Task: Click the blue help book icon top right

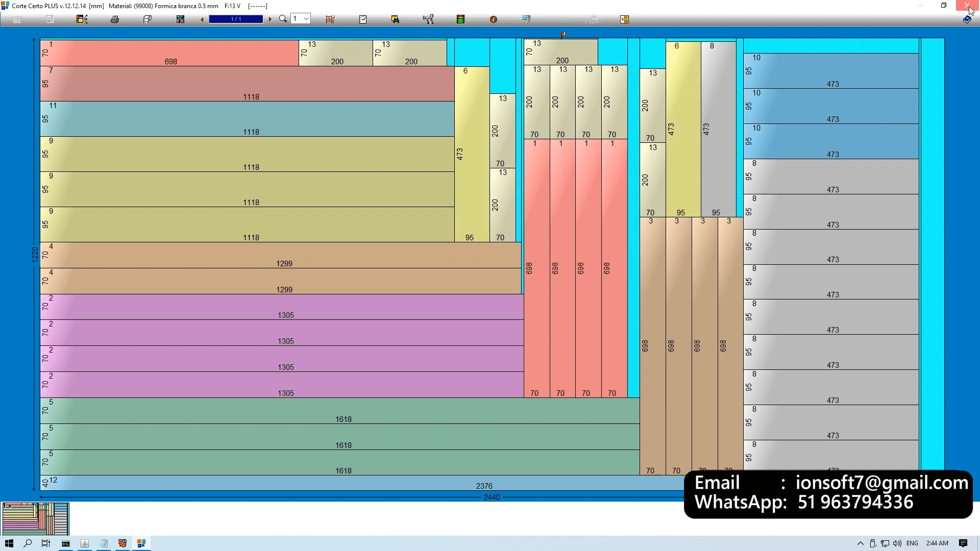Action: tap(967, 19)
